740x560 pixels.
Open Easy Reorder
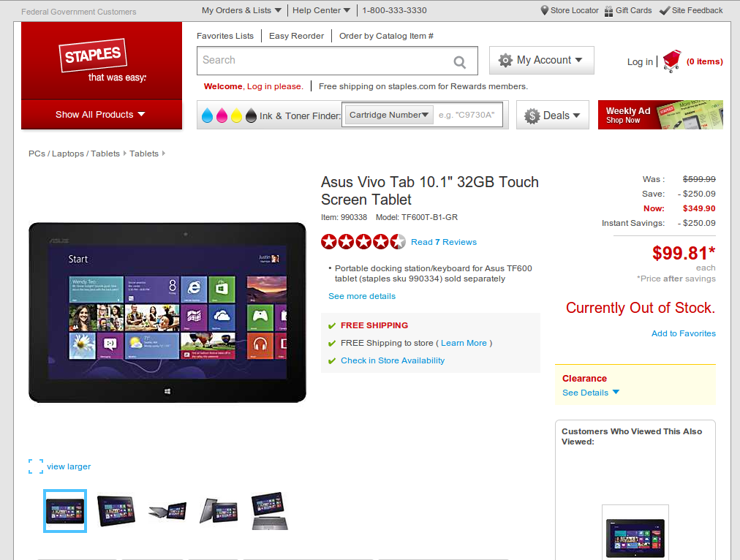pos(296,36)
